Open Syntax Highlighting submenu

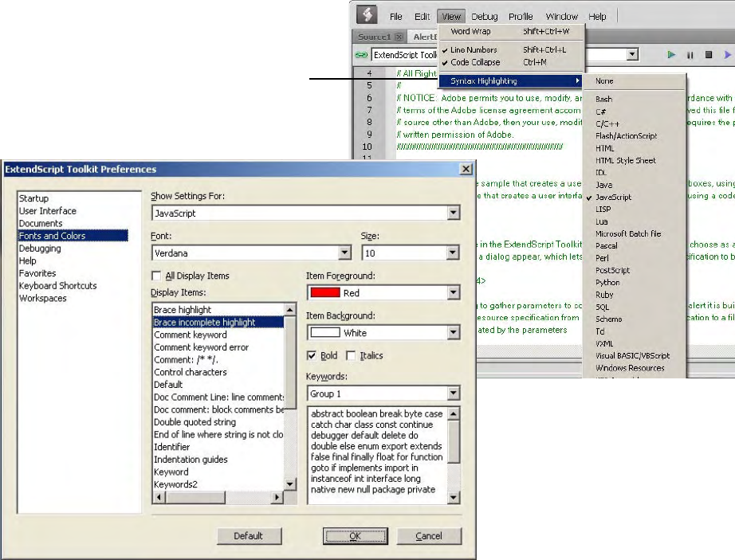pyautogui.click(x=511, y=81)
